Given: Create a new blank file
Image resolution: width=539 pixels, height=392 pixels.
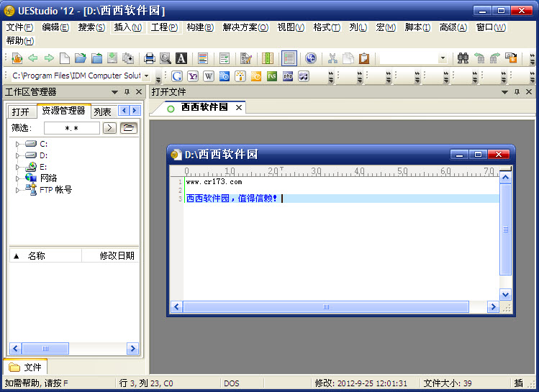Looking at the screenshot, I should (64, 58).
